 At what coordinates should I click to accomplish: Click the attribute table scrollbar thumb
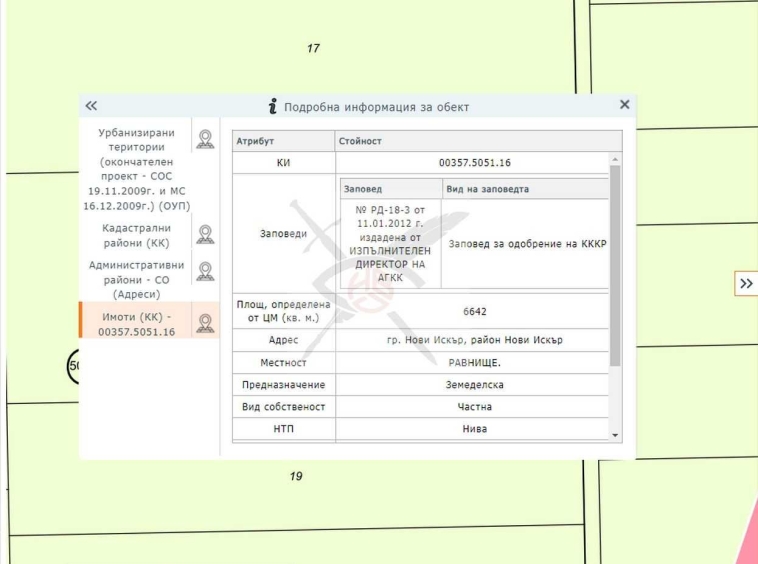pyautogui.click(x=615, y=265)
